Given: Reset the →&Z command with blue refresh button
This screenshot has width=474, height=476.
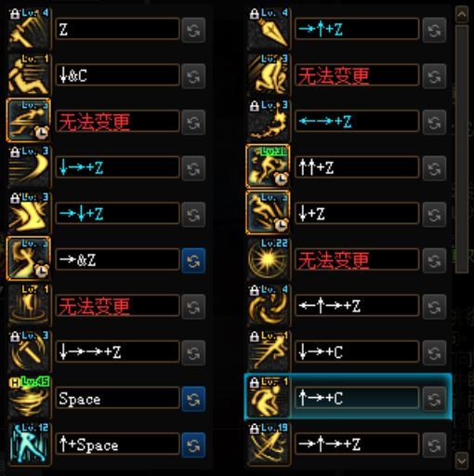Looking at the screenshot, I should pos(193,261).
